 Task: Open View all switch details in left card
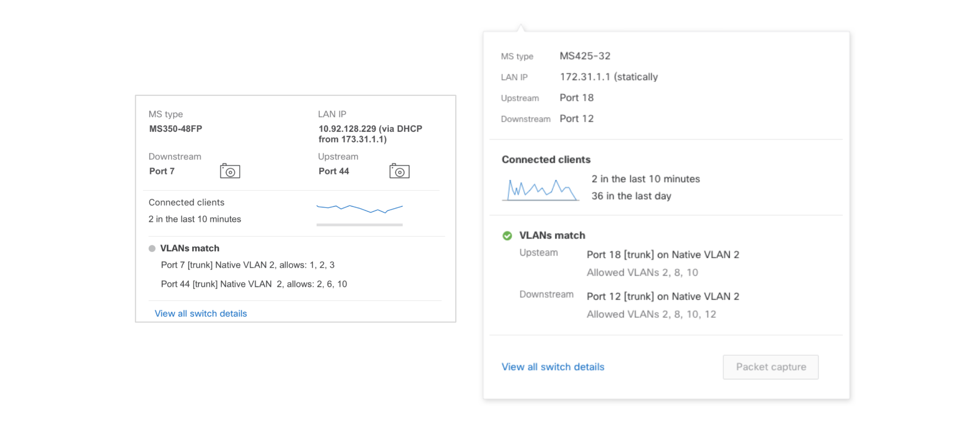[201, 314]
